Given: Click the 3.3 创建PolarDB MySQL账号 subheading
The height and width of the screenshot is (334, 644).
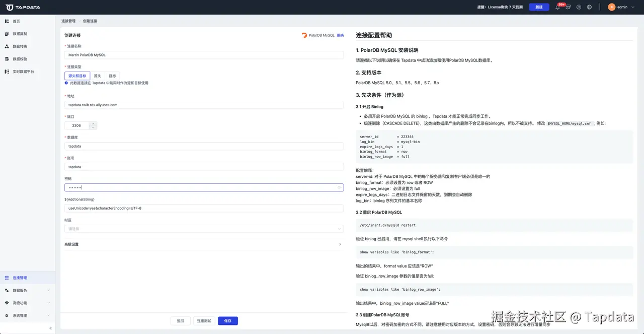Looking at the screenshot, I should click(x=382, y=315).
